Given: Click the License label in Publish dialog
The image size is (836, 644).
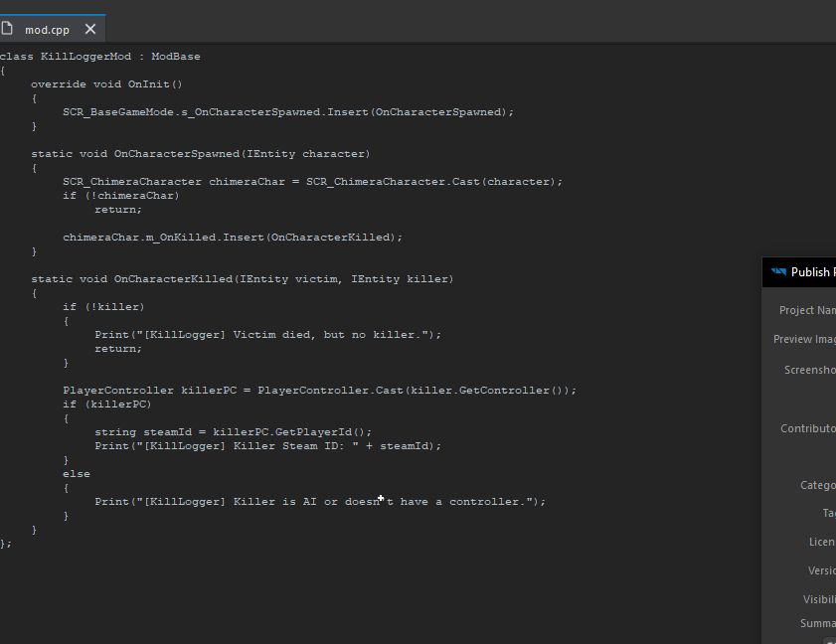Looking at the screenshot, I should coord(821,542).
